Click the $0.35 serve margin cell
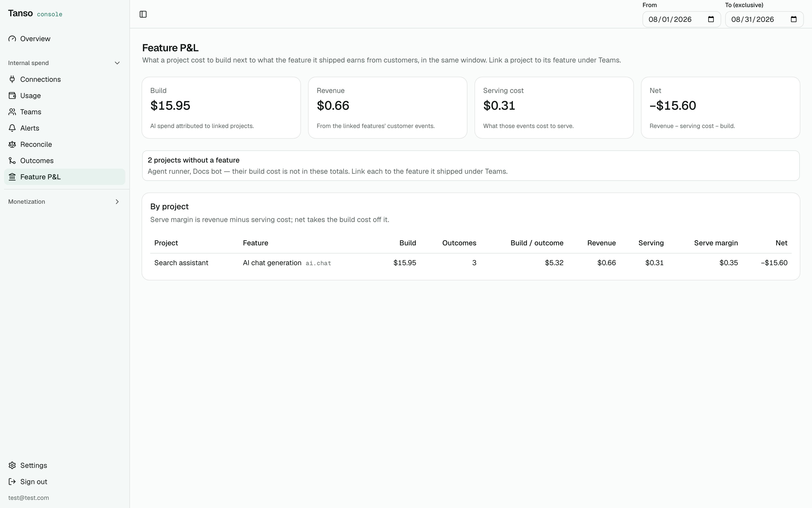The image size is (812, 508). [x=729, y=263]
